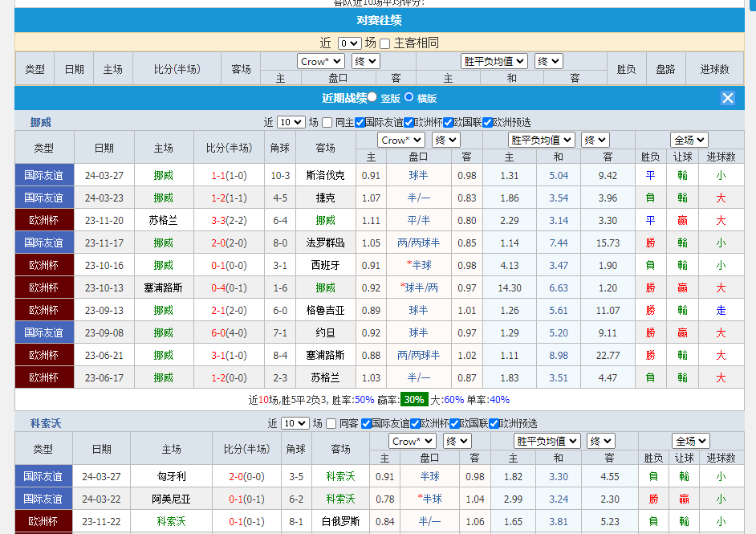
Task: Uncheck the 欧洲杯 filter for 挪威 matches
Action: (408, 122)
